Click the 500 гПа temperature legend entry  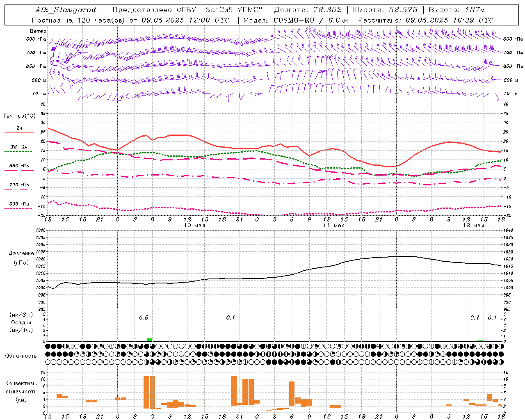(19, 204)
